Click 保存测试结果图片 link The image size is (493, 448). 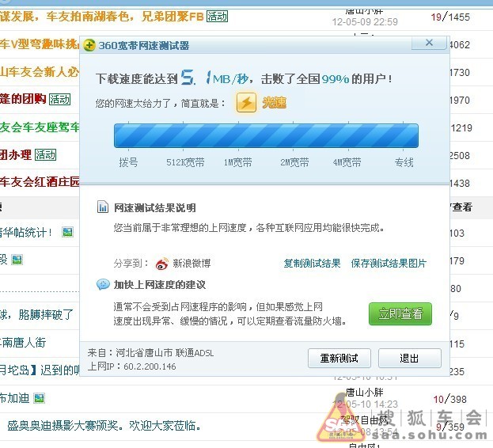click(389, 263)
